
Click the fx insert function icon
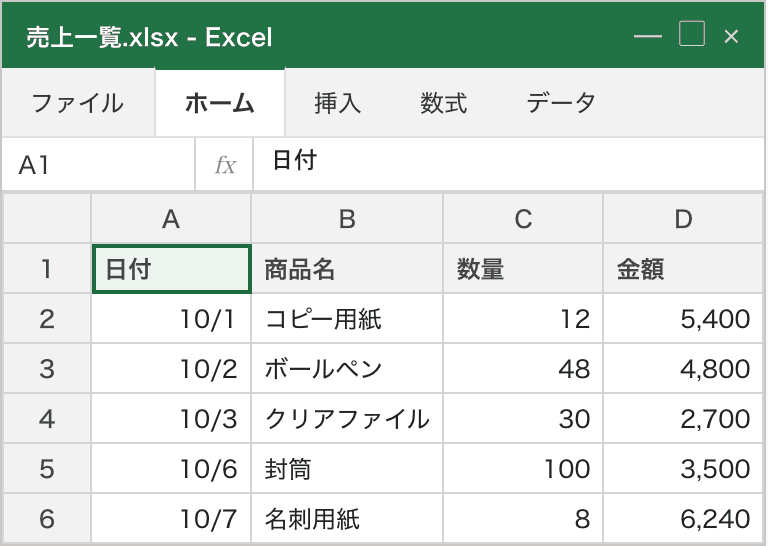[x=225, y=165]
